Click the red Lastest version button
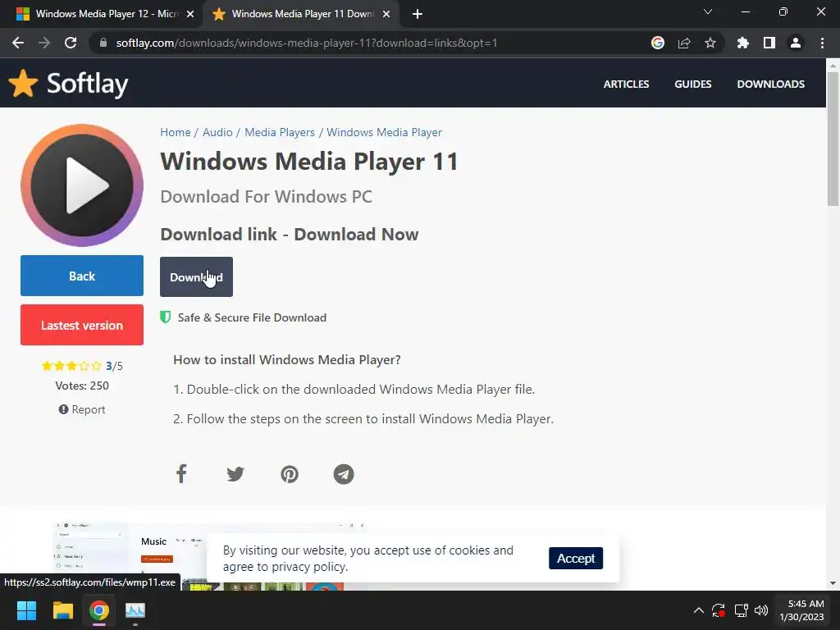This screenshot has height=630, width=840. tap(82, 325)
